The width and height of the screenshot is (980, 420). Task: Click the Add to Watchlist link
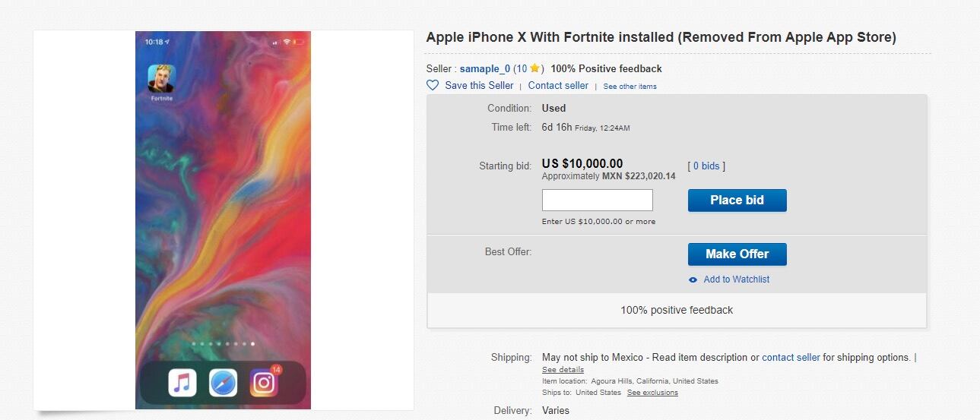[x=736, y=279]
